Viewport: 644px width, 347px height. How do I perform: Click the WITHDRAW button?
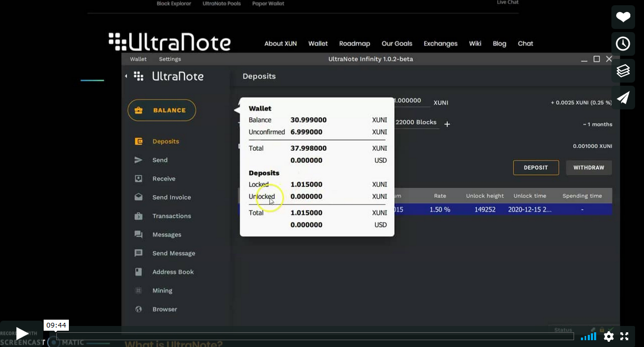tap(589, 168)
